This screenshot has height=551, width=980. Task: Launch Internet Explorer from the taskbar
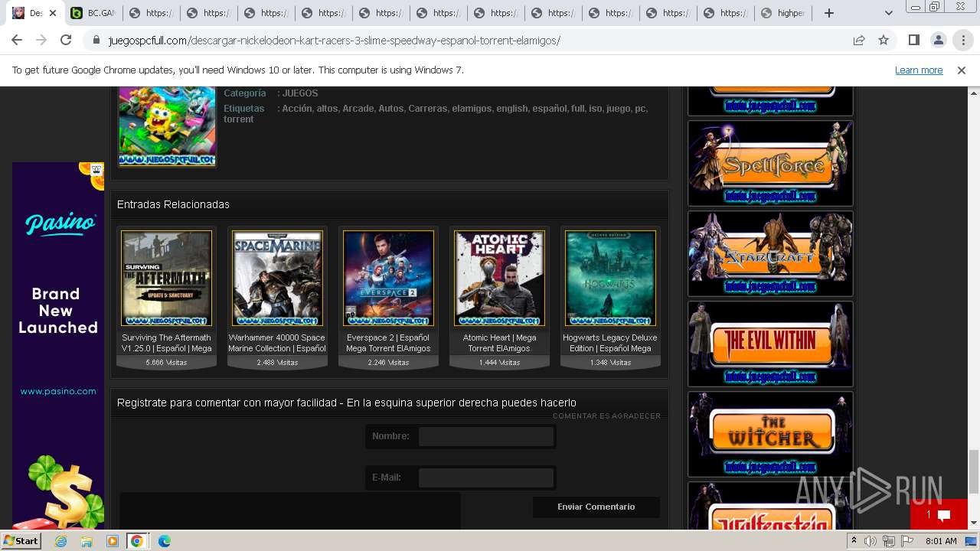(61, 541)
